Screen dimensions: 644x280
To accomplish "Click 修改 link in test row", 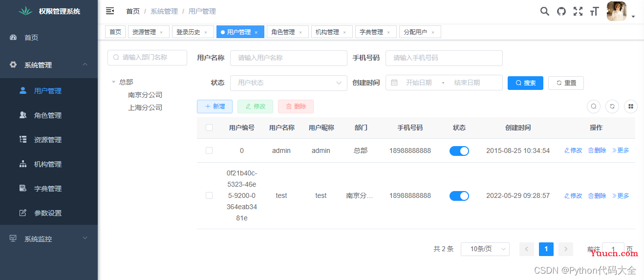I will [573, 195].
